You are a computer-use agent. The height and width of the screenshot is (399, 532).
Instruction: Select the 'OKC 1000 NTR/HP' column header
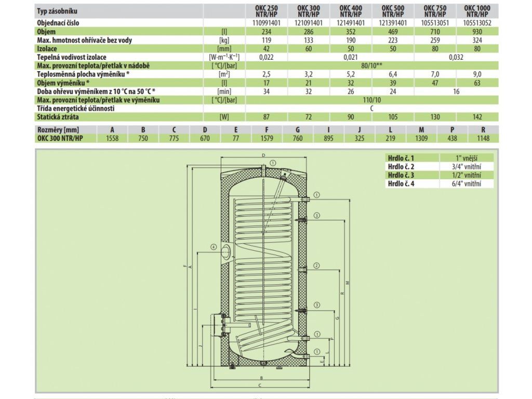(477, 11)
